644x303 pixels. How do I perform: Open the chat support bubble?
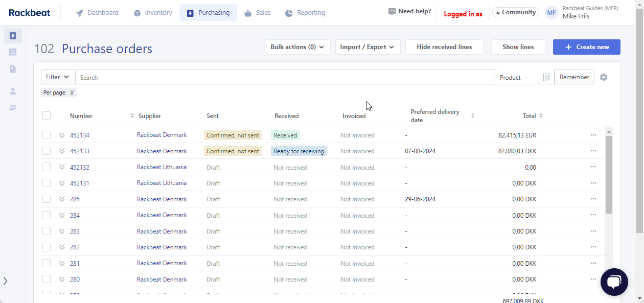pos(614,282)
